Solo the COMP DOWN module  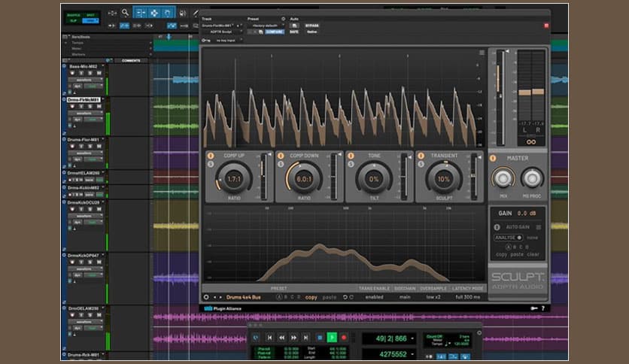[281, 164]
